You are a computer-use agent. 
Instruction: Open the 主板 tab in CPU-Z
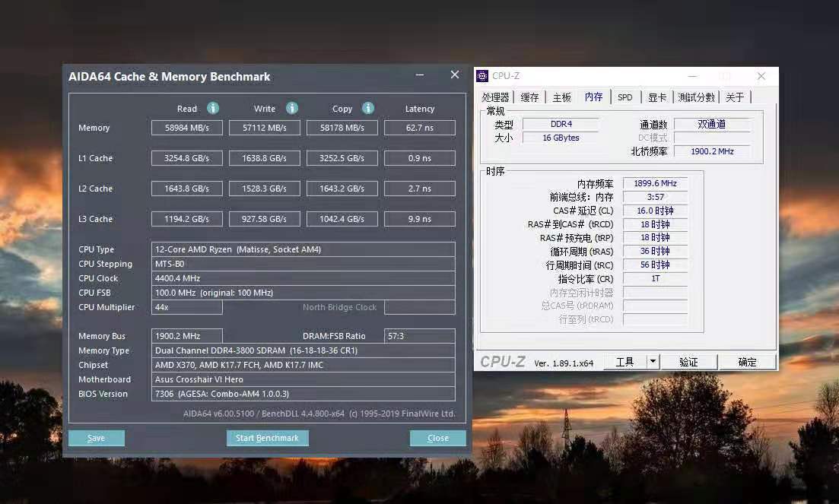pyautogui.click(x=562, y=97)
